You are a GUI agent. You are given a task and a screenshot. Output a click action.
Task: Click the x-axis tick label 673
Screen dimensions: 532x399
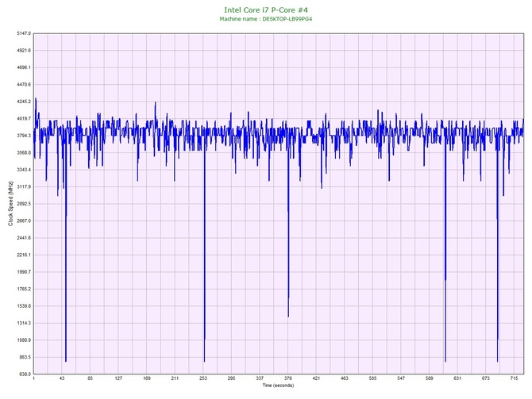pyautogui.click(x=486, y=378)
